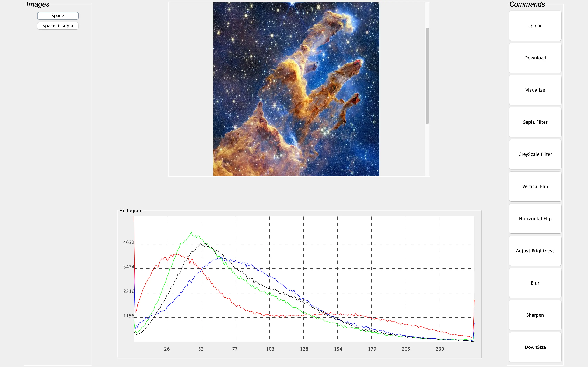Click the Upload command button

(535, 25)
